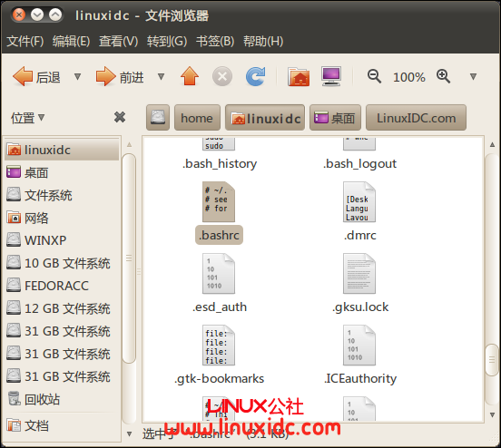Select 文档 in the sidebar

(x=62, y=425)
